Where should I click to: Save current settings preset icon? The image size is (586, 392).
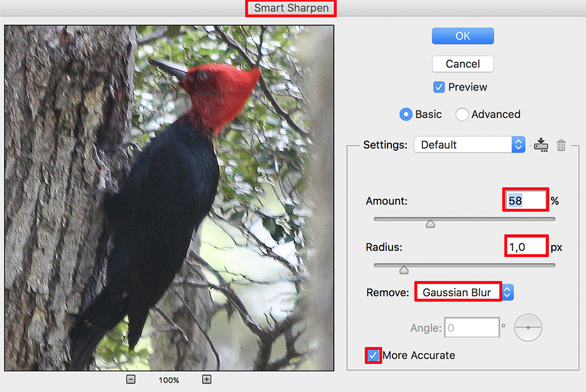[541, 145]
